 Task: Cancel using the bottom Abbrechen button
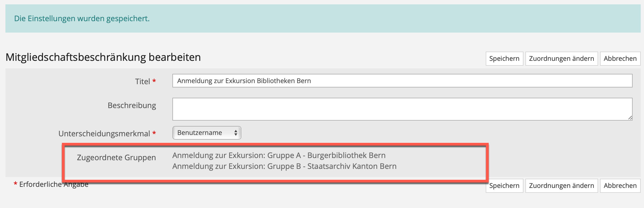[x=620, y=186]
